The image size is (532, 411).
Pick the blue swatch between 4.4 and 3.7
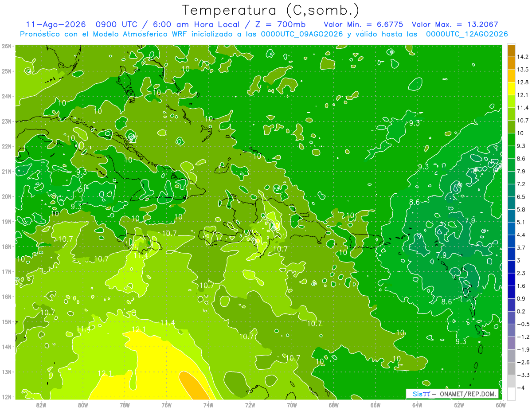coord(511,241)
